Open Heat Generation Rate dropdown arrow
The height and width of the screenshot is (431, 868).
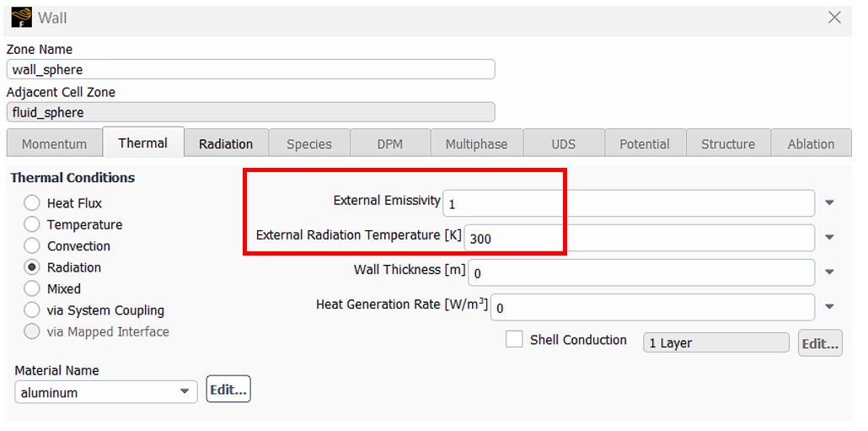pos(829,306)
